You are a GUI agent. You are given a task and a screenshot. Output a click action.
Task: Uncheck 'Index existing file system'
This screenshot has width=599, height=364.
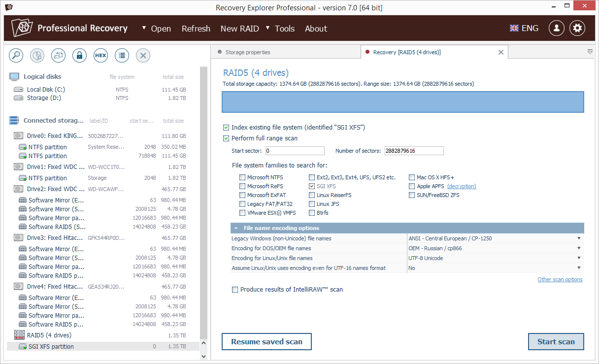[226, 127]
